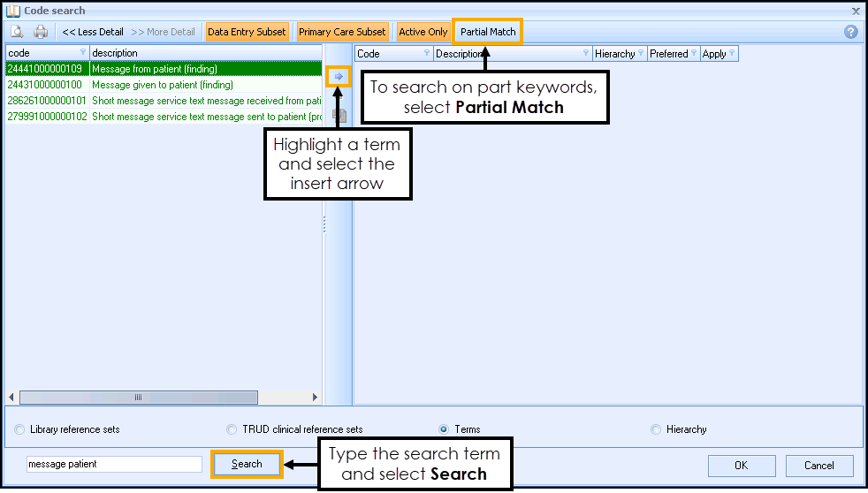Collapse view with Less Detail
Image resolution: width=868 pixels, height=493 pixels.
[92, 32]
